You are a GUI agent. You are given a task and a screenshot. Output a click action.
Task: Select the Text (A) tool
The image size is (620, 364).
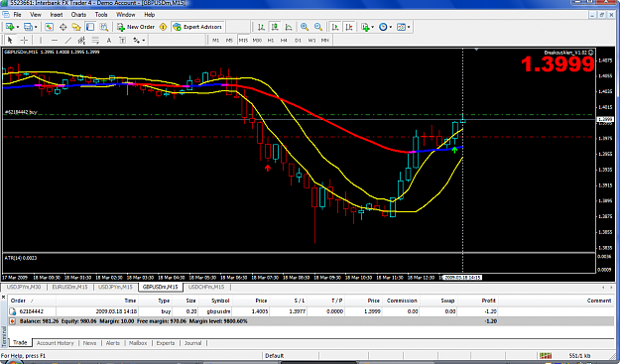click(x=109, y=40)
